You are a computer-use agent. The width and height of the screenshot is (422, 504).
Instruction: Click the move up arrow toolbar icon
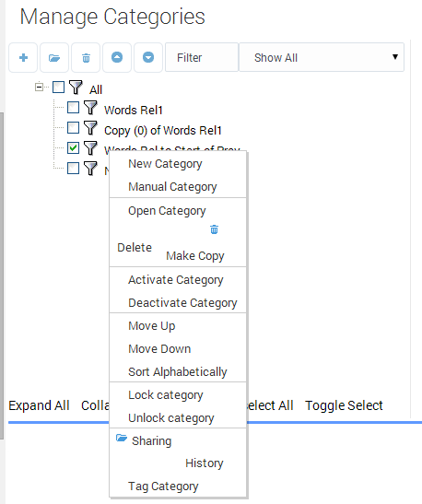tap(117, 58)
